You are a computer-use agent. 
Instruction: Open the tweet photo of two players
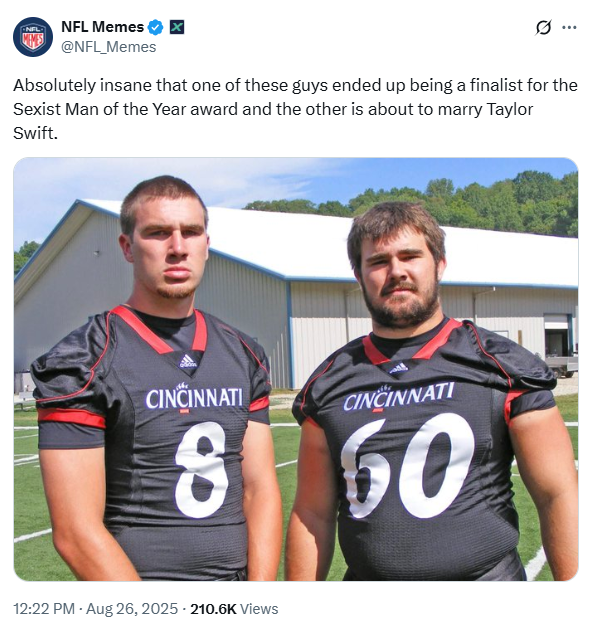(x=296, y=369)
